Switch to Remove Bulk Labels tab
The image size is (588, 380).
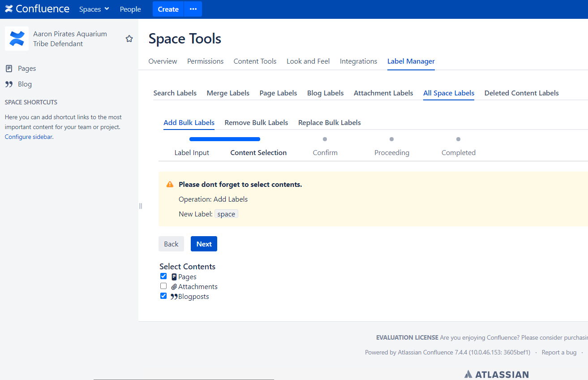256,123
